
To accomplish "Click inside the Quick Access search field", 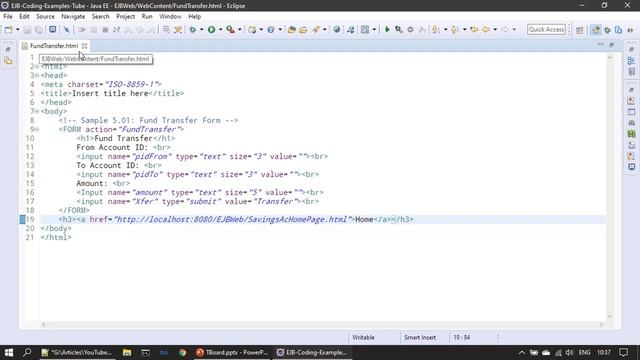I will (x=546, y=29).
